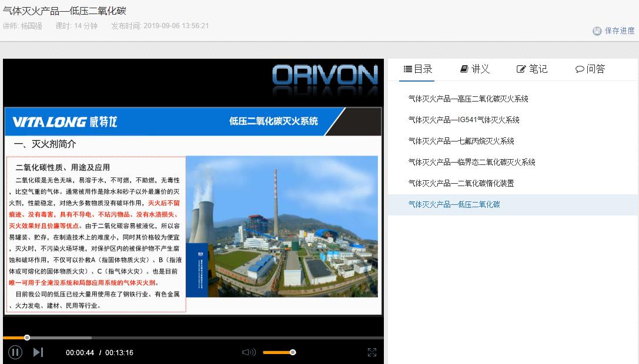
Task: Adjust the volume slider handle
Action: pyautogui.click(x=292, y=352)
